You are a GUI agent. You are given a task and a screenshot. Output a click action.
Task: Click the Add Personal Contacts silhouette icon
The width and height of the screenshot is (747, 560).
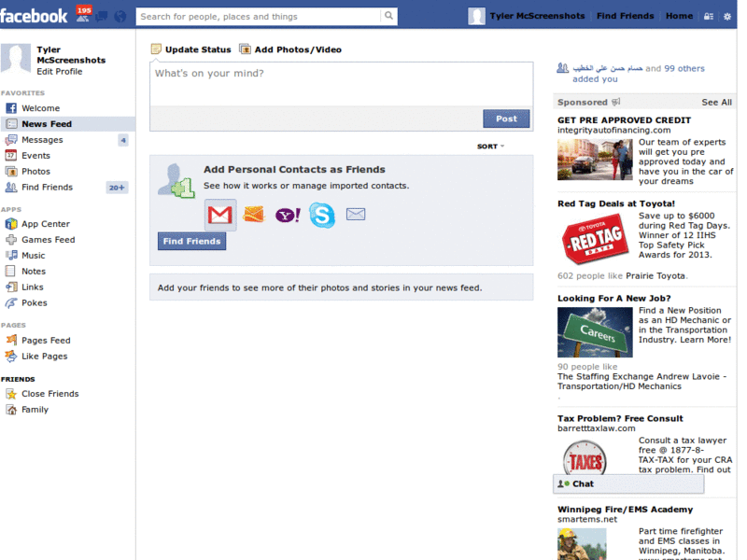pos(176,181)
